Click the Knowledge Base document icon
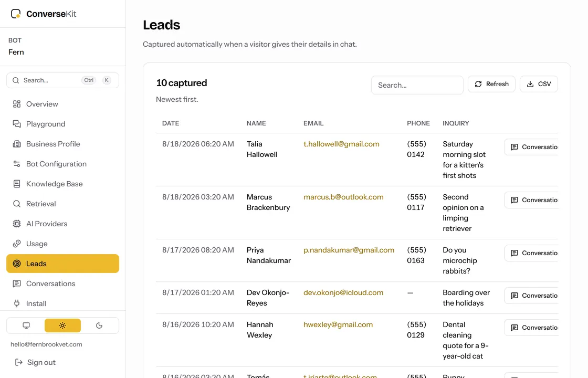The image size is (588, 378). coord(16,184)
